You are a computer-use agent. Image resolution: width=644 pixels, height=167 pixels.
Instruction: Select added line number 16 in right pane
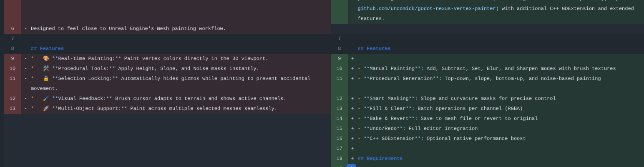(x=339, y=139)
